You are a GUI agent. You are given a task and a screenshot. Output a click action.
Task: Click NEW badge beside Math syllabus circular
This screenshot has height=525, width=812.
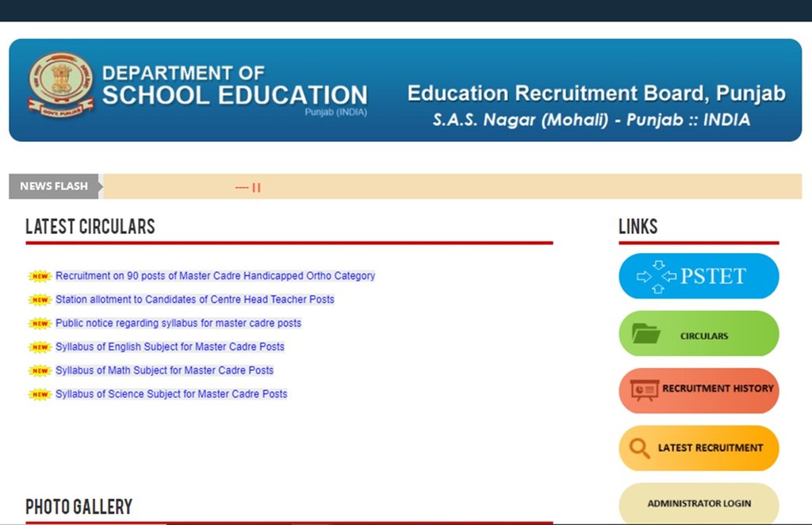40,370
